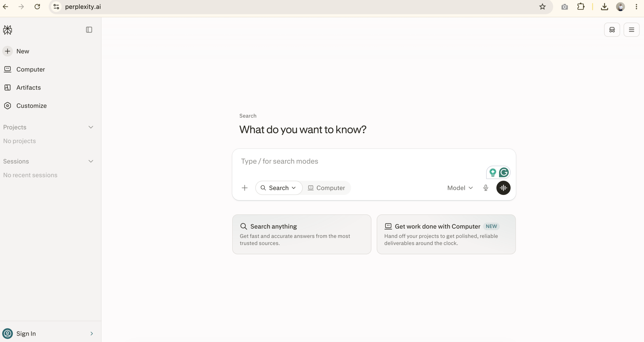Open site information icon in address bar
The height and width of the screenshot is (342, 644).
56,7
